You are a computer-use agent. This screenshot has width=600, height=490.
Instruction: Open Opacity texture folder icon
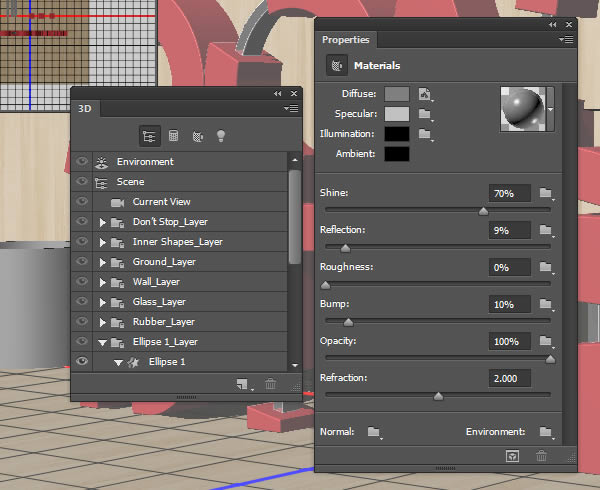546,341
